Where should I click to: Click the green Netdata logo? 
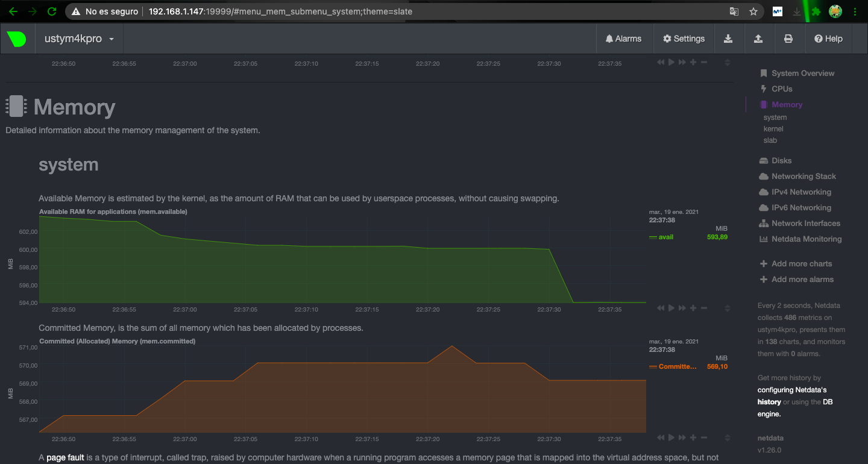click(x=17, y=39)
